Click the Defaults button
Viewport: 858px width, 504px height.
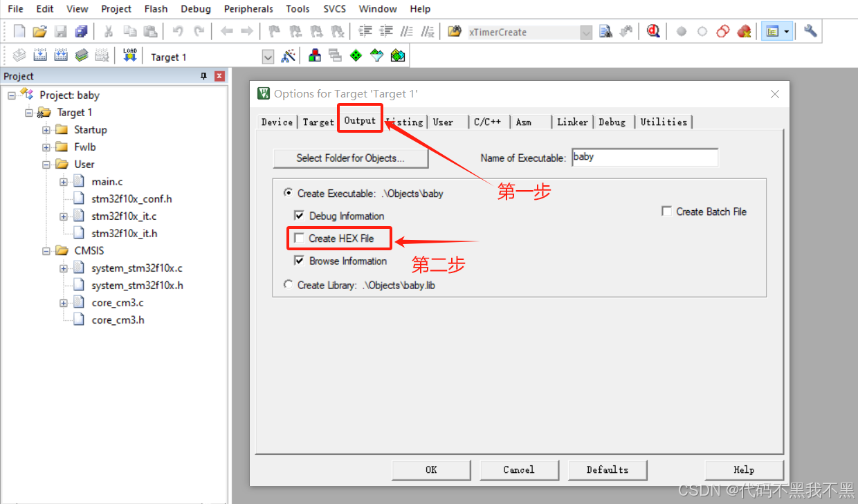[608, 470]
